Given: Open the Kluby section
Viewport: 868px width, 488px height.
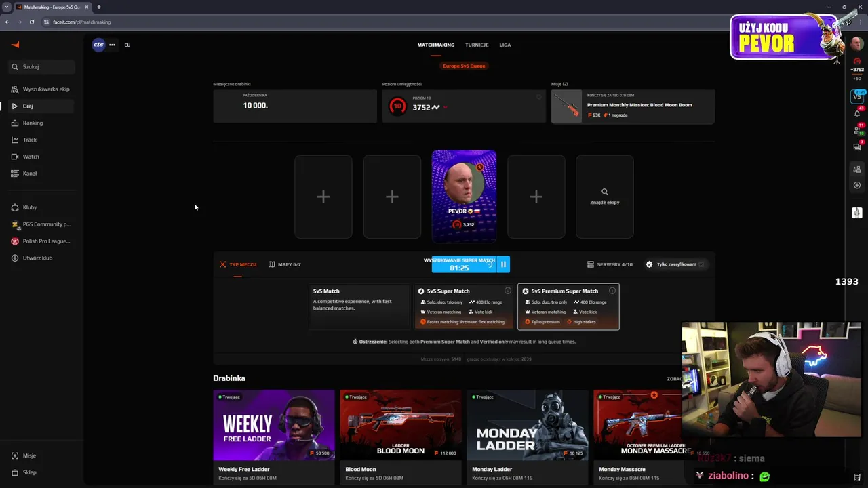Looking at the screenshot, I should coord(42,207).
